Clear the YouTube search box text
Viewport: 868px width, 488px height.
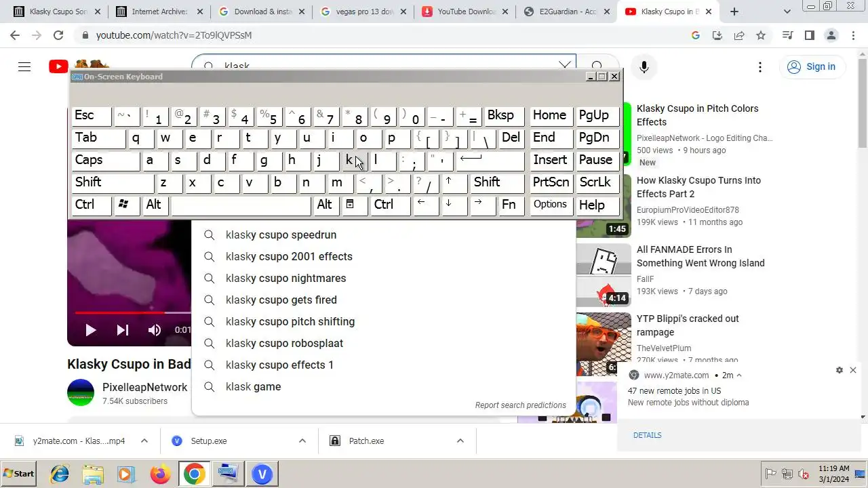coord(564,66)
